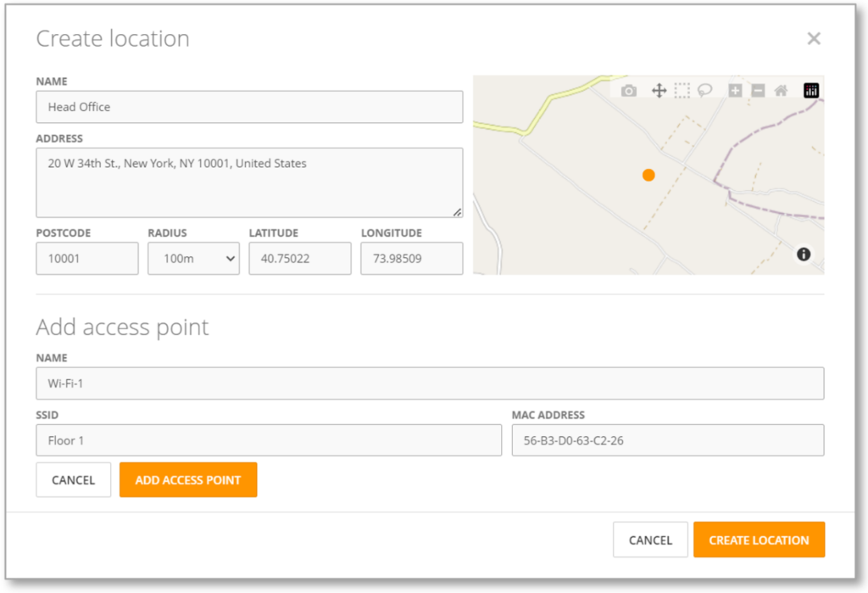Close the Create location dialog

[814, 38]
